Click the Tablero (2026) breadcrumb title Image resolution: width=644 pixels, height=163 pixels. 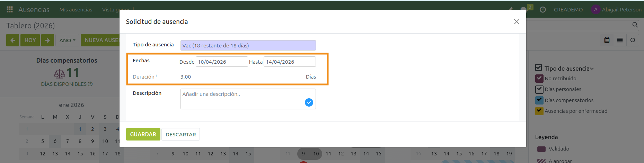[x=30, y=26]
